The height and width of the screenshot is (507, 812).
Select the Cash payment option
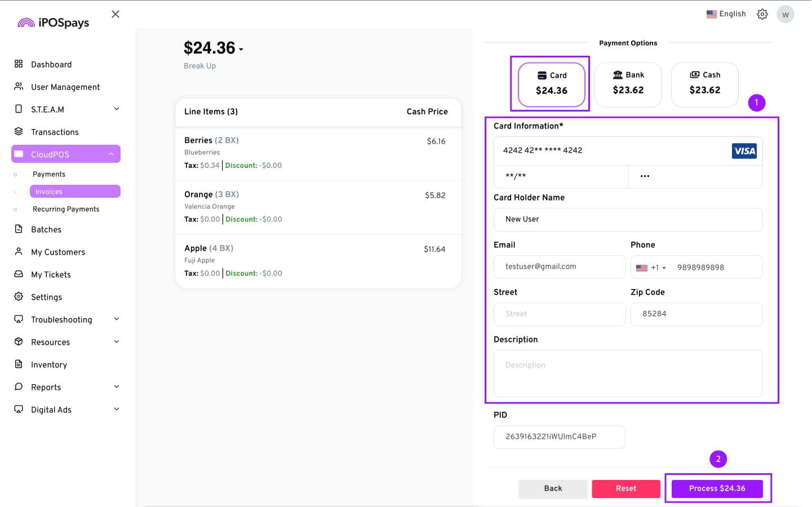tap(704, 83)
